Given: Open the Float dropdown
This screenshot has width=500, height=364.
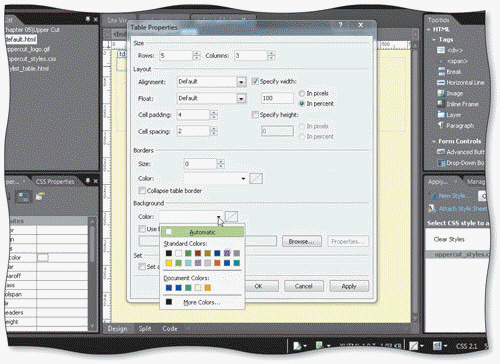Looking at the screenshot, I should tap(241, 98).
